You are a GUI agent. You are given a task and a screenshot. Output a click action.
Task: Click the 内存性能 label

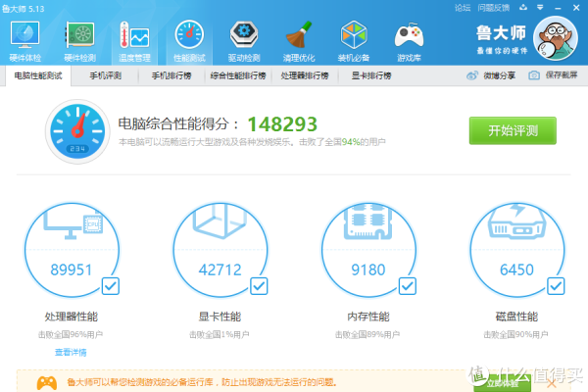368,317
